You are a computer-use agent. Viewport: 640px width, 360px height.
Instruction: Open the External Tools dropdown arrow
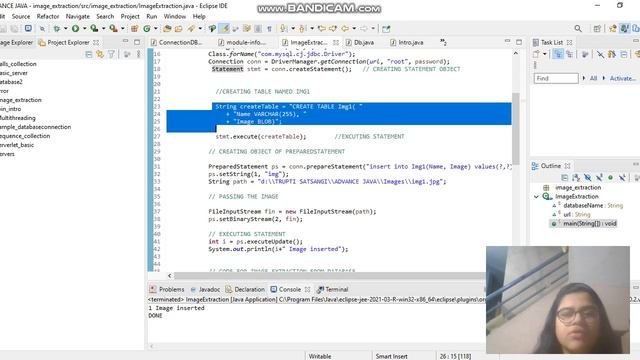[122, 29]
